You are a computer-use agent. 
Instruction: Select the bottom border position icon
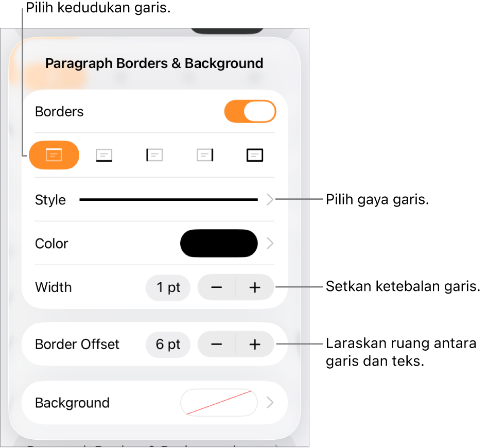[104, 155]
